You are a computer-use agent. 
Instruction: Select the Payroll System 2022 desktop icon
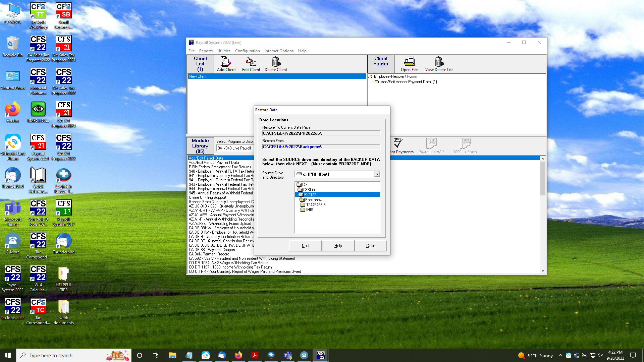pyautogui.click(x=13, y=278)
